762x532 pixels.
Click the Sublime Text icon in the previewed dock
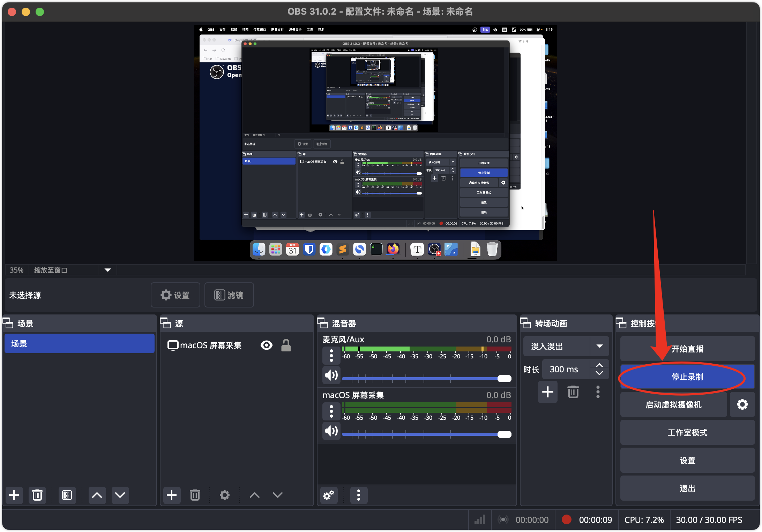point(343,249)
